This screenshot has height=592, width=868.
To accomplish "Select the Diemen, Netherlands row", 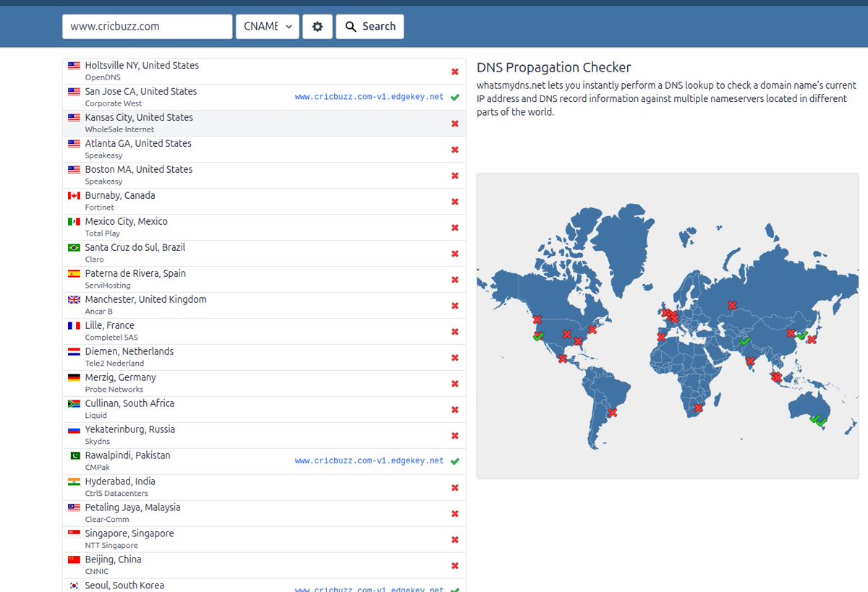I will tap(264, 358).
